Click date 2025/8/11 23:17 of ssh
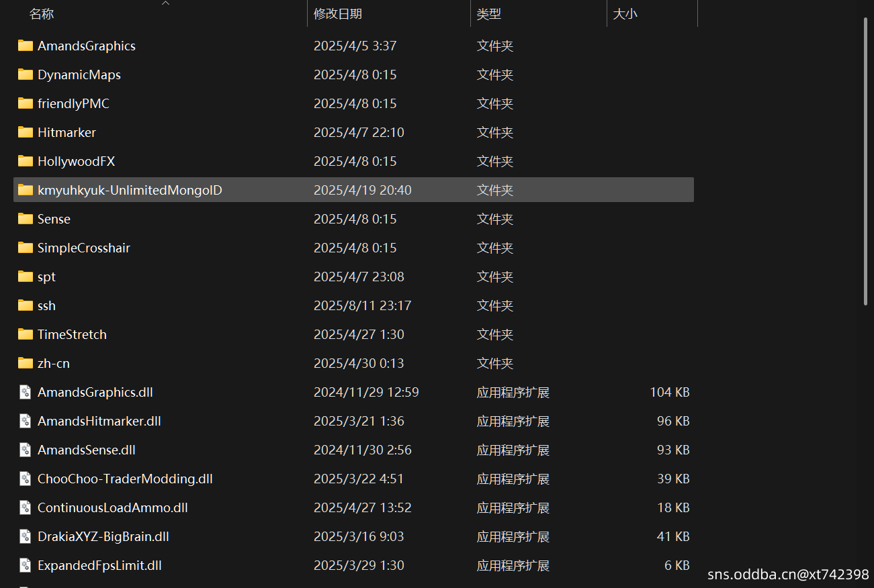 (363, 305)
